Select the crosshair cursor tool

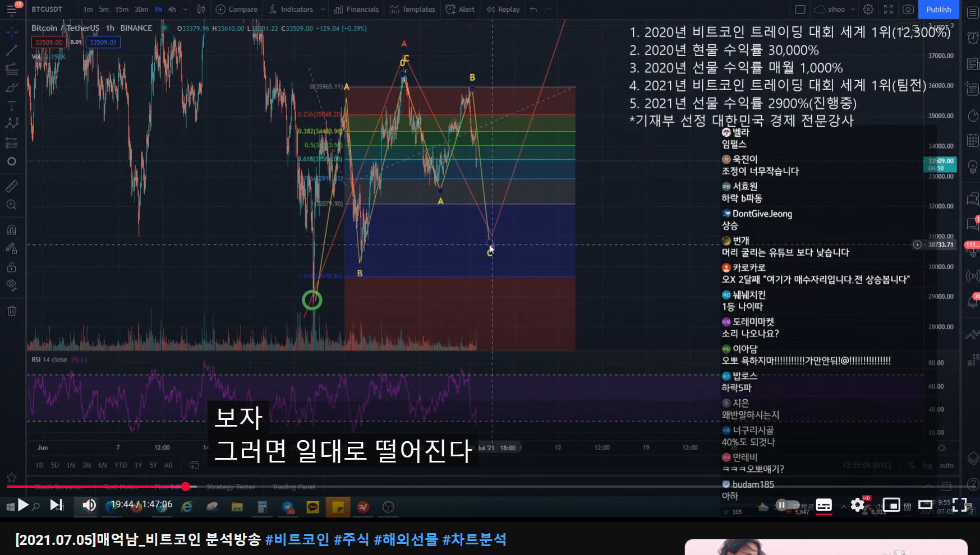click(11, 32)
